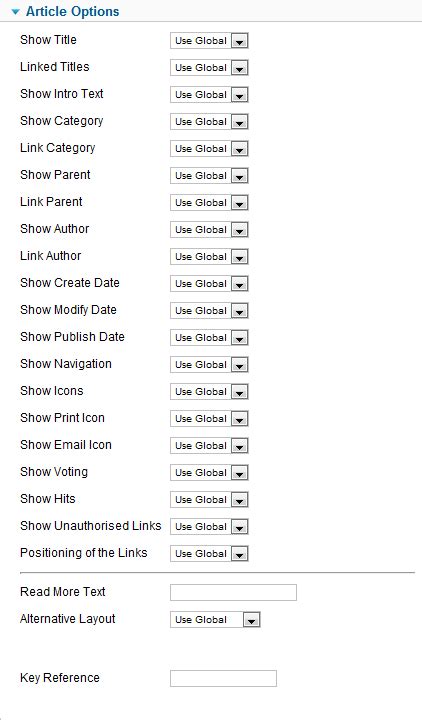Expand the Show Navigation dropdown
Image resolution: width=422 pixels, height=720 pixels.
click(x=209, y=365)
